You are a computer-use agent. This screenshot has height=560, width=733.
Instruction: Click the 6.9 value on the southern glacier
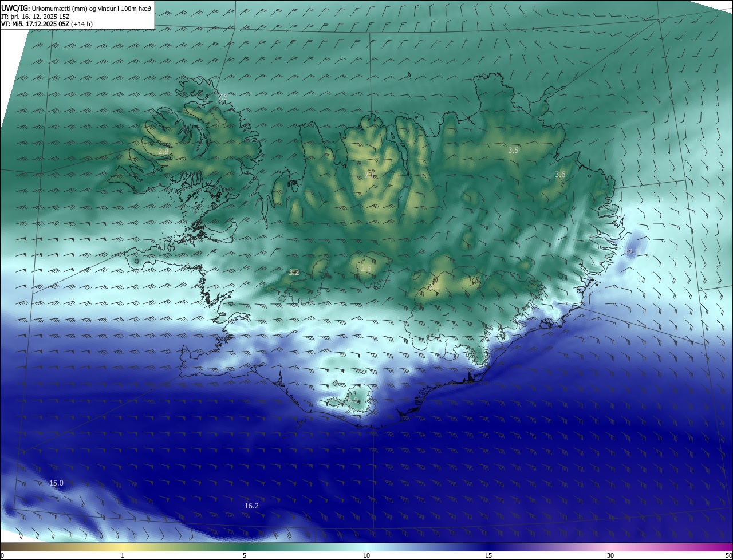(x=353, y=401)
